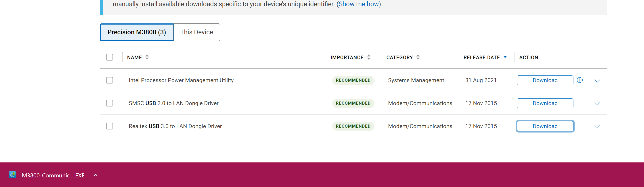The width and height of the screenshot is (644, 187).
Task: Switch to the This Device tab
Action: click(x=197, y=32)
